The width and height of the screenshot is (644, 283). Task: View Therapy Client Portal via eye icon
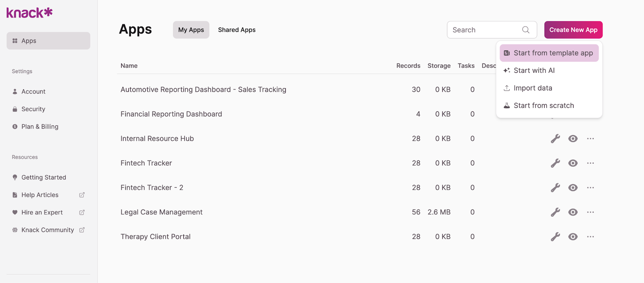[x=573, y=237]
